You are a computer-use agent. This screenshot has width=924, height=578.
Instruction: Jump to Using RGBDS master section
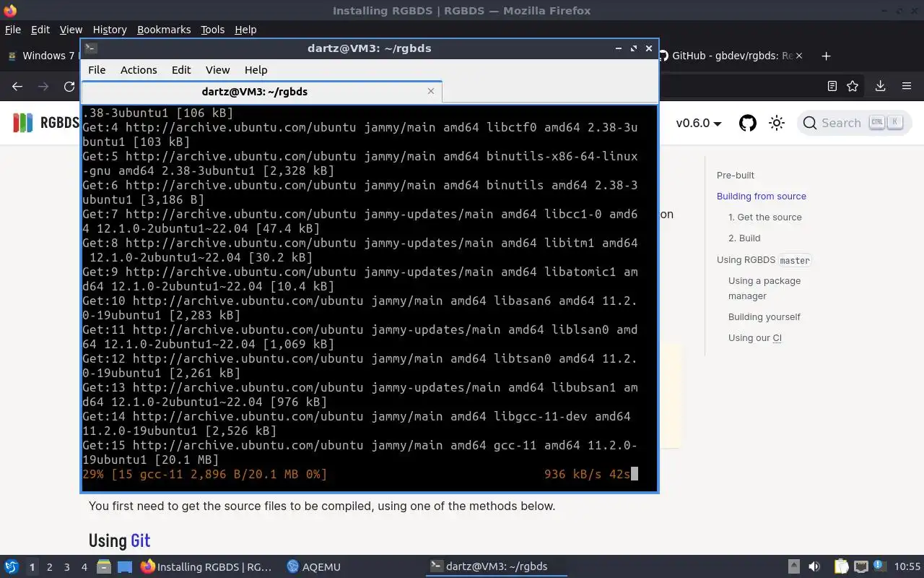point(764,259)
